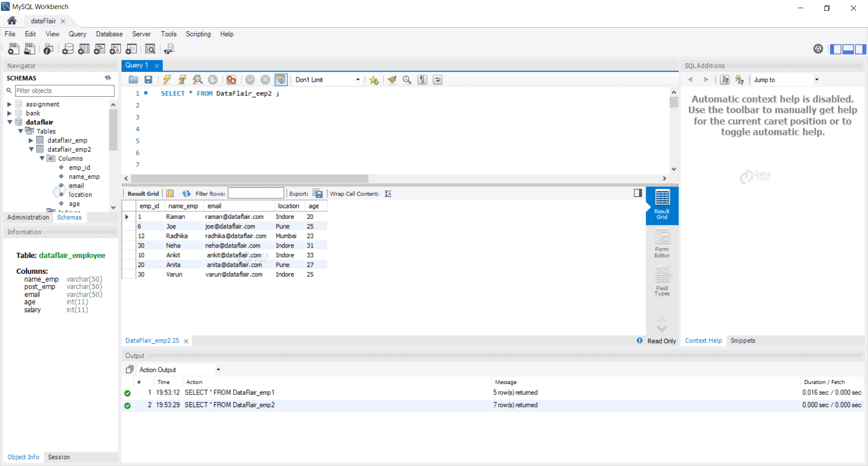The height and width of the screenshot is (466, 868).
Task: Switch to Form Editor view in results pane
Action: click(661, 243)
